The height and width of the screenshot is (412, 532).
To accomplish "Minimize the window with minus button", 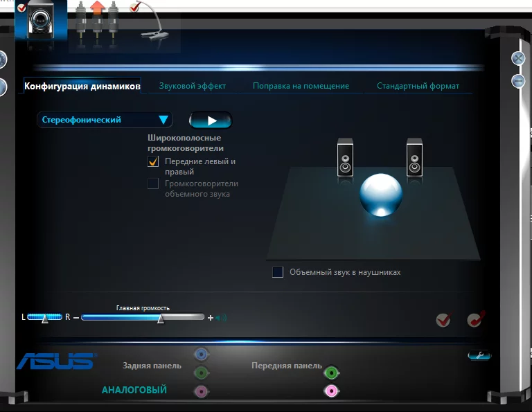I will click(518, 81).
